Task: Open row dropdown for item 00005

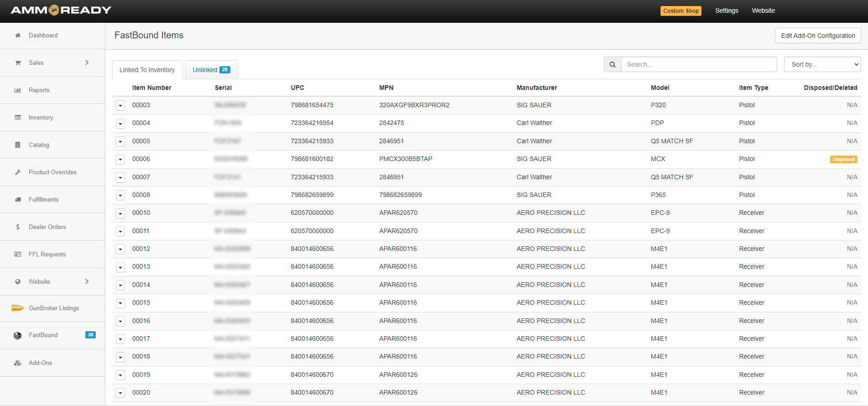Action: coord(120,142)
